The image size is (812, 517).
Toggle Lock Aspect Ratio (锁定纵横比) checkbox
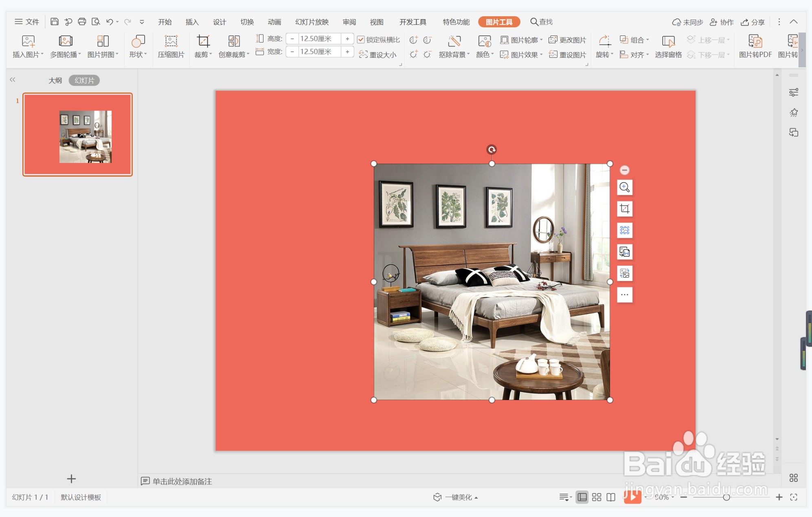tap(361, 40)
